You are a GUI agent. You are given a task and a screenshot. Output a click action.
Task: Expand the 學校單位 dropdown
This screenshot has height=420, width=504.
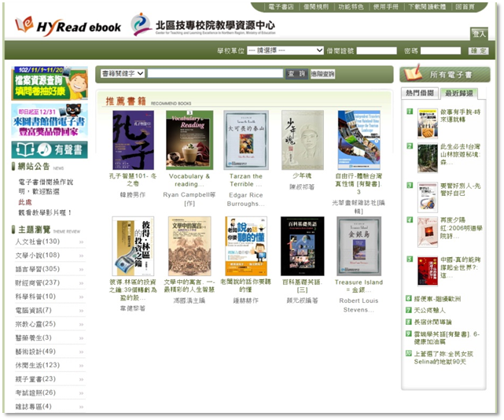click(285, 50)
